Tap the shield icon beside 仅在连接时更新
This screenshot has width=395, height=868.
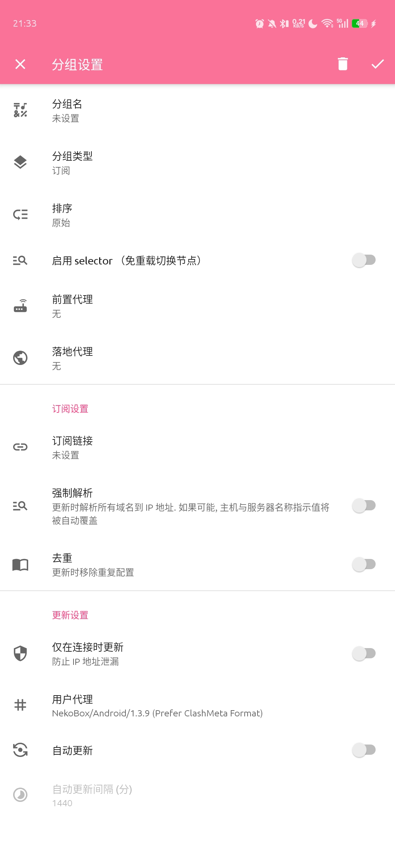[x=20, y=653]
